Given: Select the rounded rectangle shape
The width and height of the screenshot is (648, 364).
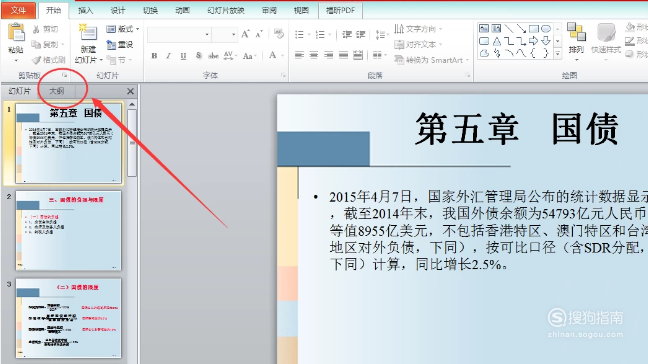Looking at the screenshot, I should (484, 41).
